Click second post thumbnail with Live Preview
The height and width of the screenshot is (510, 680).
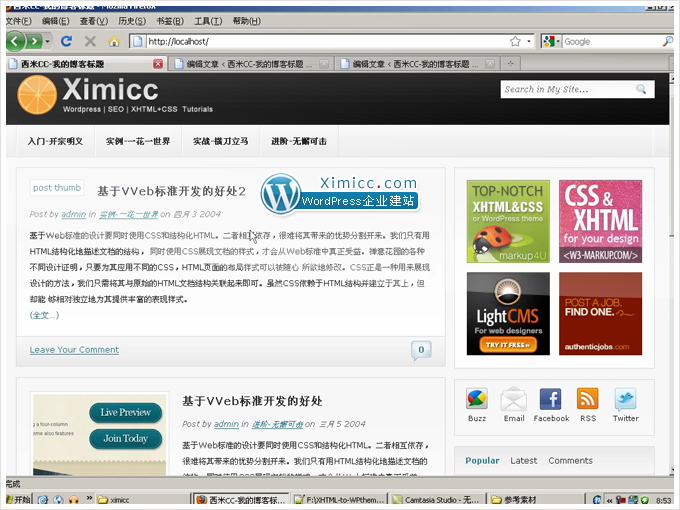[x=100, y=434]
